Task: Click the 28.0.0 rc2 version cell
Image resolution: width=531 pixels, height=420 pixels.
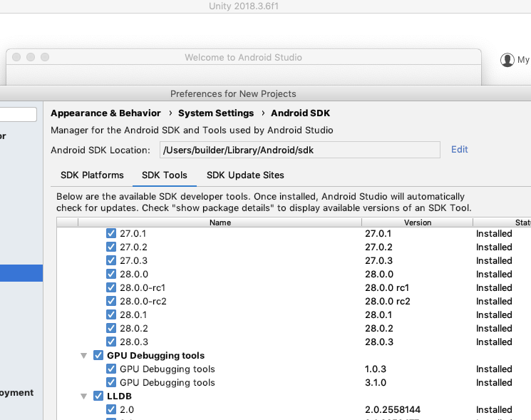Action: [x=388, y=301]
